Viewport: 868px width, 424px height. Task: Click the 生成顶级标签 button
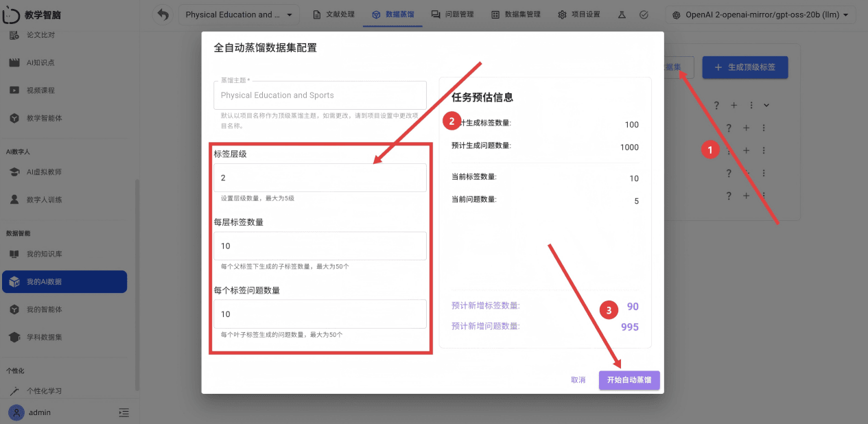point(745,67)
